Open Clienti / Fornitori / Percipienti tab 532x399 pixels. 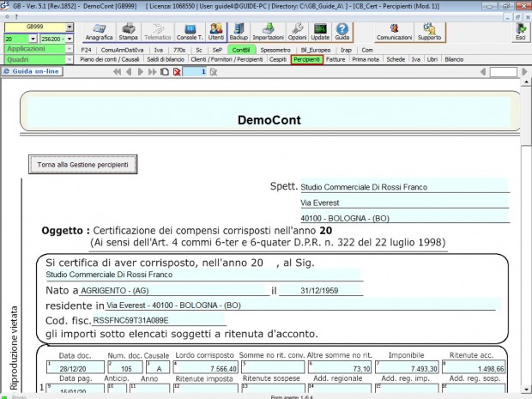(227, 59)
